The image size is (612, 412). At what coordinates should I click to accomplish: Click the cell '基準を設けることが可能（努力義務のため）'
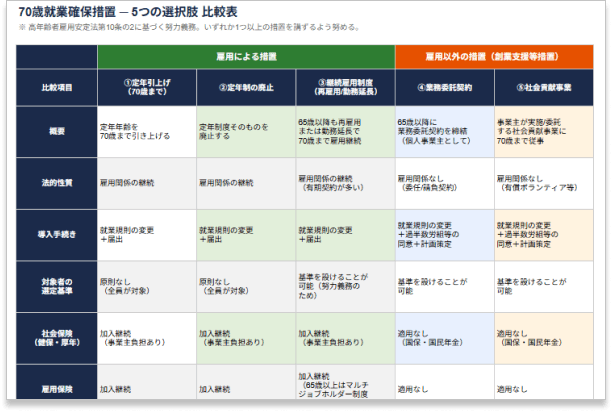tap(345, 287)
